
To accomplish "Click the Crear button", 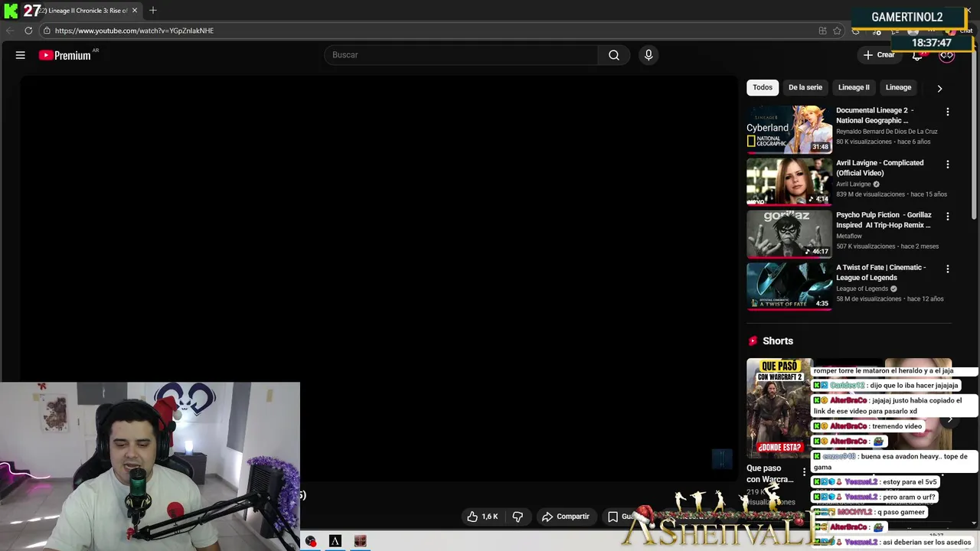I will [879, 55].
